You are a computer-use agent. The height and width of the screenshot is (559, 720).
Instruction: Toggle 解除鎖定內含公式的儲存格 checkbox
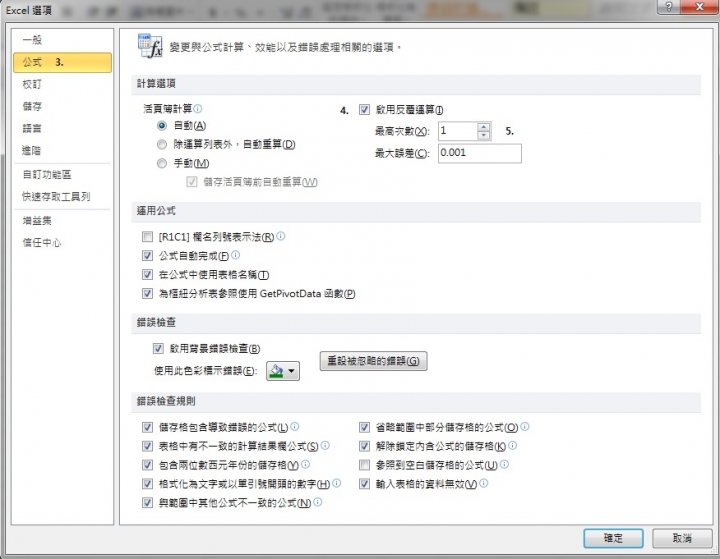[364, 446]
